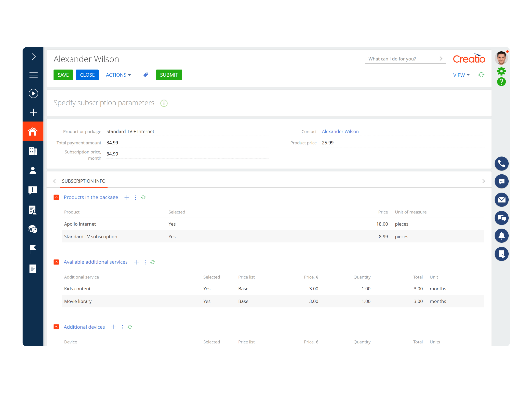Toggle Kids content selection
Viewport: 532px width, 393px height.
[x=207, y=289]
